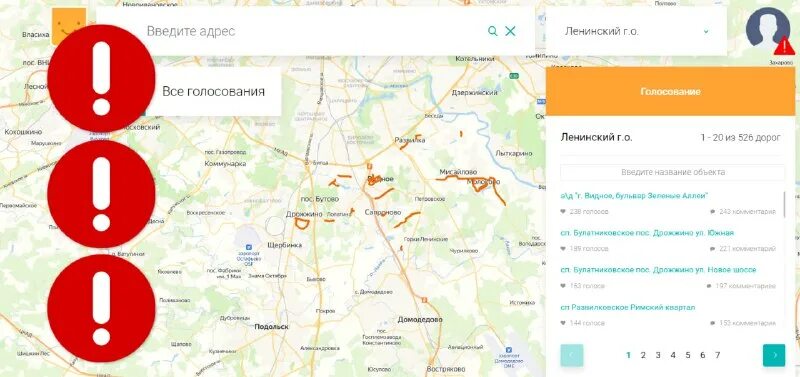Screen dimensions: 800x377
Task: Click heart icon next to 144 голосов
Action: pyautogui.click(x=563, y=323)
